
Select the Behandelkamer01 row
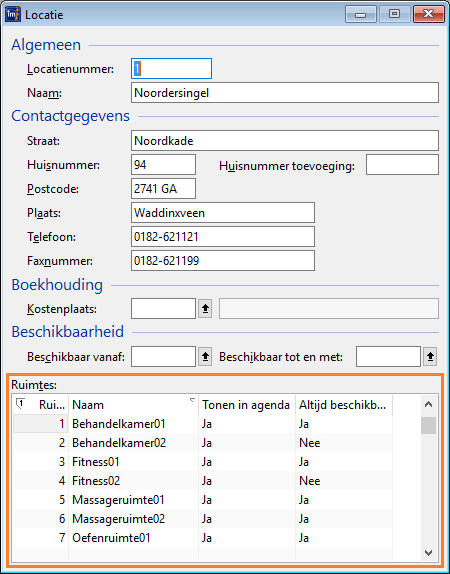coord(202,424)
